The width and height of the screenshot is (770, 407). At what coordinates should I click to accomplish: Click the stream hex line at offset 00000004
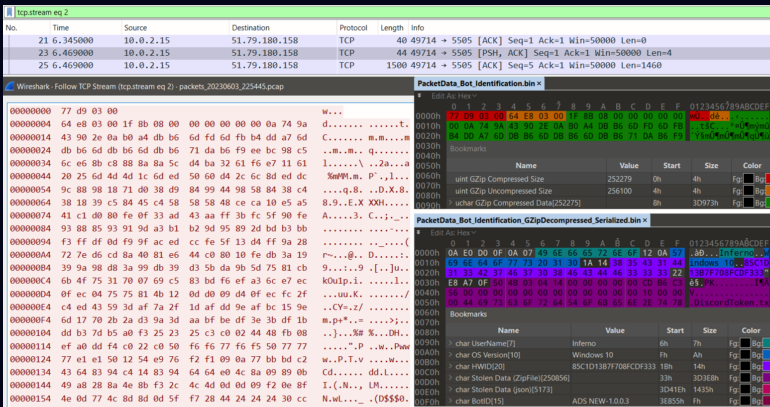210,124
